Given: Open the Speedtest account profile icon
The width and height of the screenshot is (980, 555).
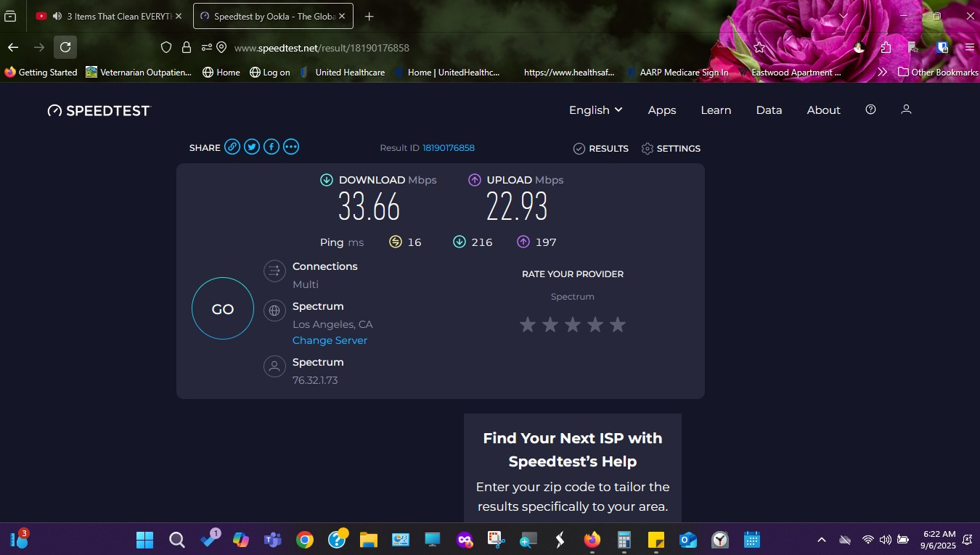Looking at the screenshot, I should pyautogui.click(x=906, y=110).
